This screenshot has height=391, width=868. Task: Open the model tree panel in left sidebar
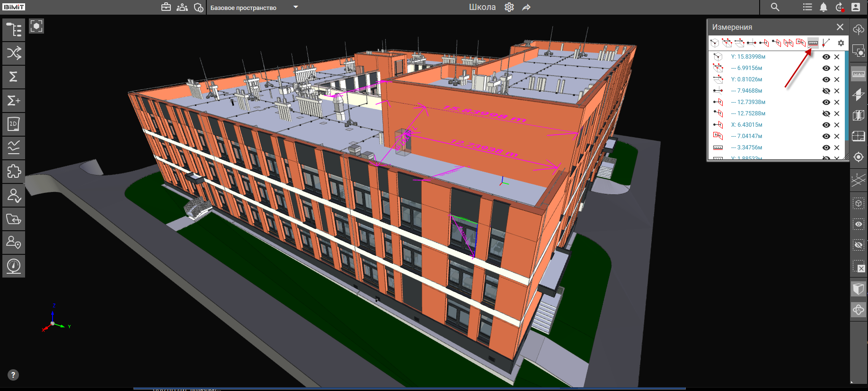(x=14, y=30)
